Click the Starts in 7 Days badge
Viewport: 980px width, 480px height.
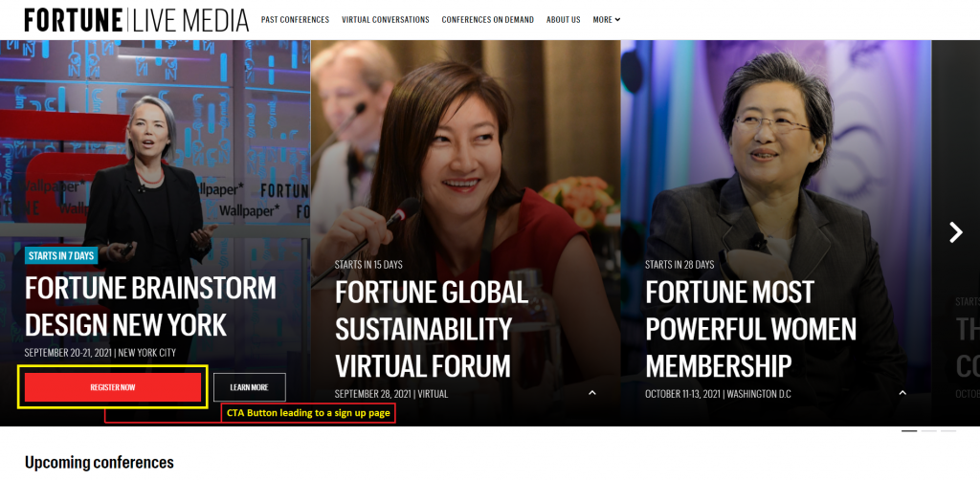61,255
